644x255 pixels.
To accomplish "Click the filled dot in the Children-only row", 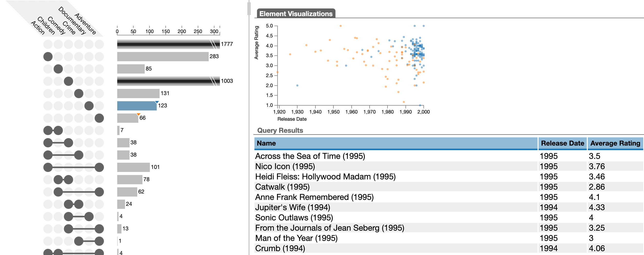I will (x=58, y=69).
